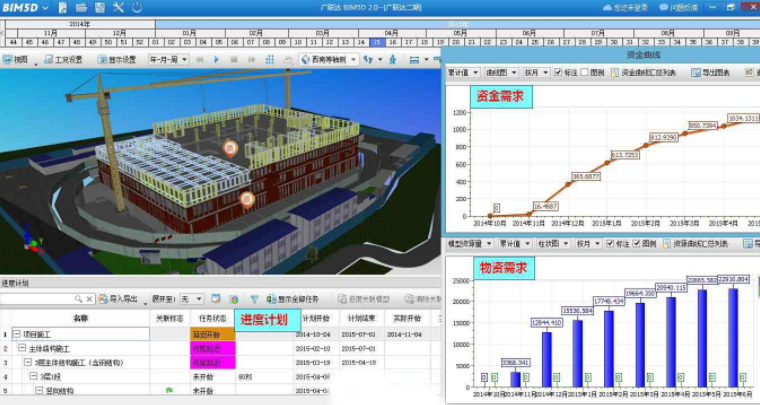Open the BIM5D application menu
The image size is (760, 405).
point(25,8)
